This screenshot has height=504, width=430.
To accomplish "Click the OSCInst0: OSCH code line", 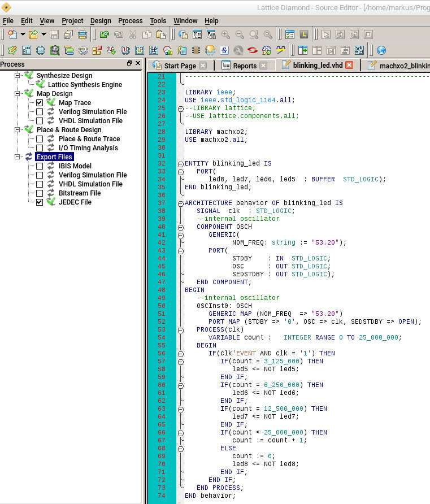I will [x=224, y=306].
